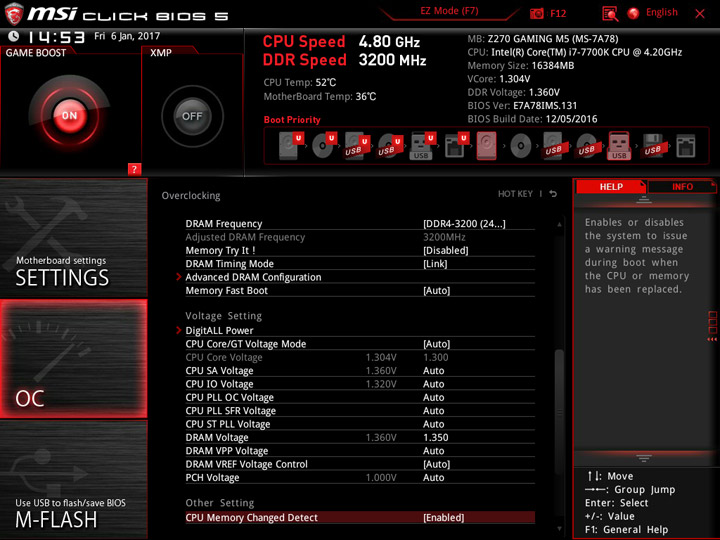Open the DRAM Frequency DDR4-3200 value dropdown
Screen dimensions: 720x540
[x=464, y=224]
